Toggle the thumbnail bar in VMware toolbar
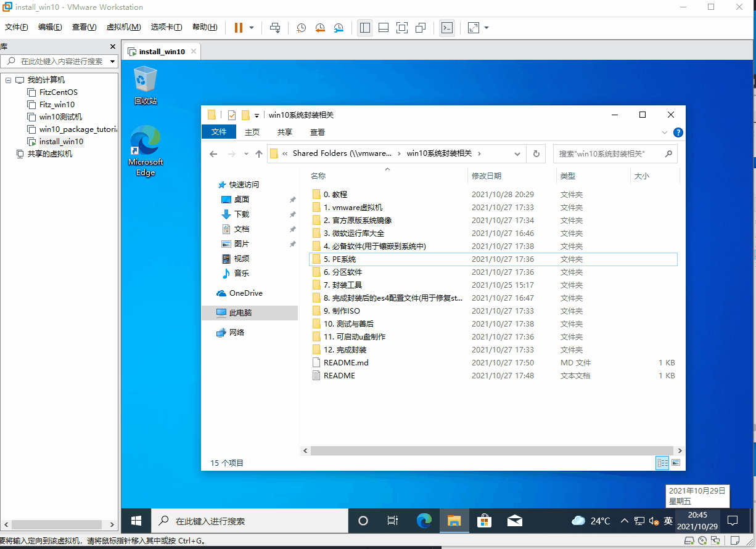Viewport: 756px width, 549px height. click(384, 28)
